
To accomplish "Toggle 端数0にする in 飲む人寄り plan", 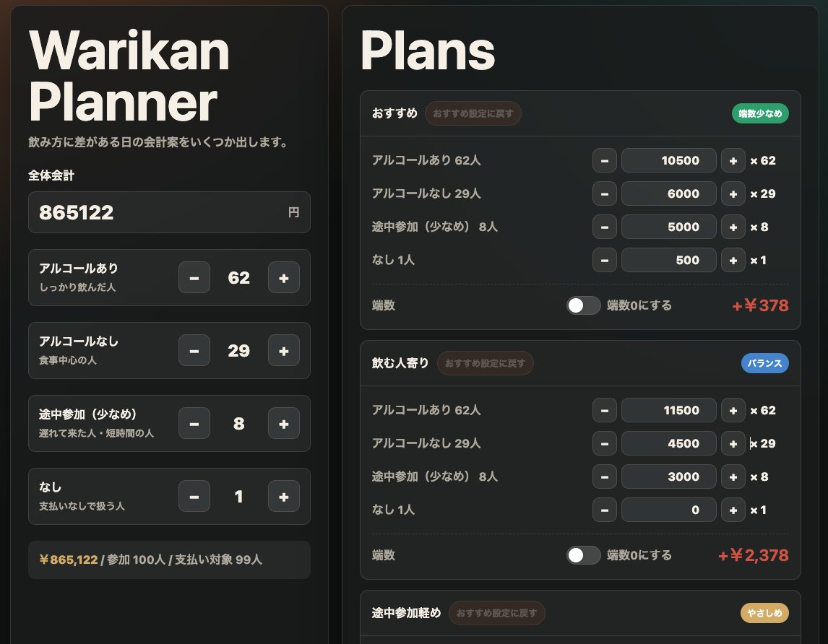I will click(x=584, y=554).
